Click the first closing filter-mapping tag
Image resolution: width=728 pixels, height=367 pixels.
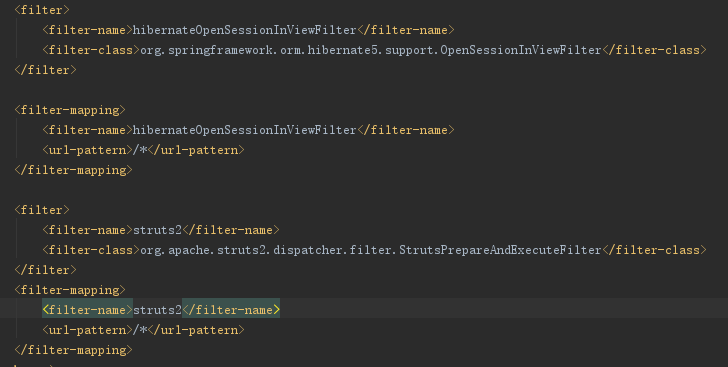pyautogui.click(x=73, y=170)
